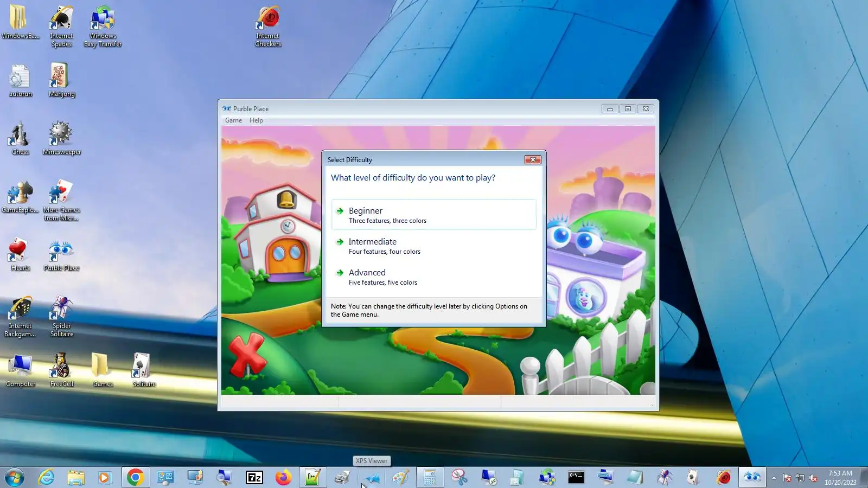Open Windows Explorer from the taskbar
868x488 pixels.
76,477
